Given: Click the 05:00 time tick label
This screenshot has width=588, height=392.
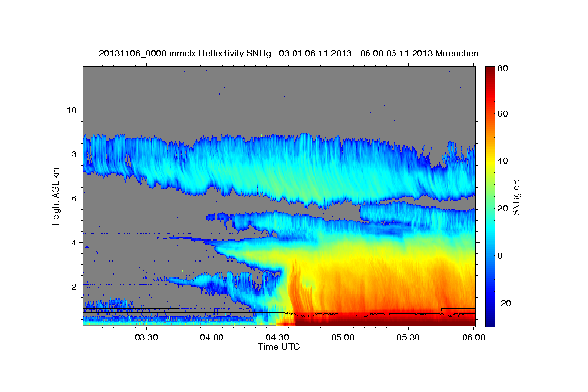Looking at the screenshot, I should click(x=343, y=337).
